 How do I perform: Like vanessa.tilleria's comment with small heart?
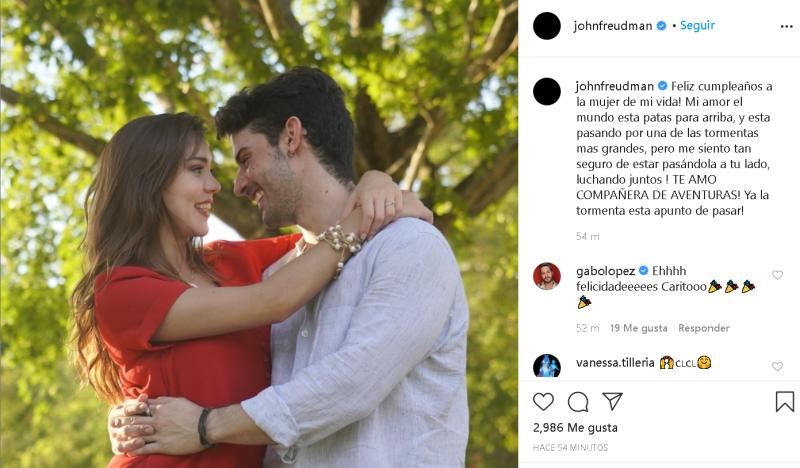777,366
